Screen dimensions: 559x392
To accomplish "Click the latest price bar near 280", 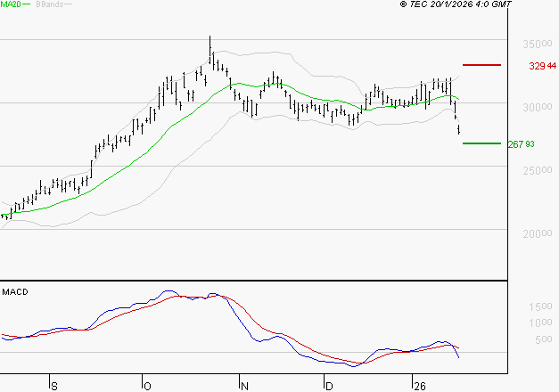I will 458,130.
